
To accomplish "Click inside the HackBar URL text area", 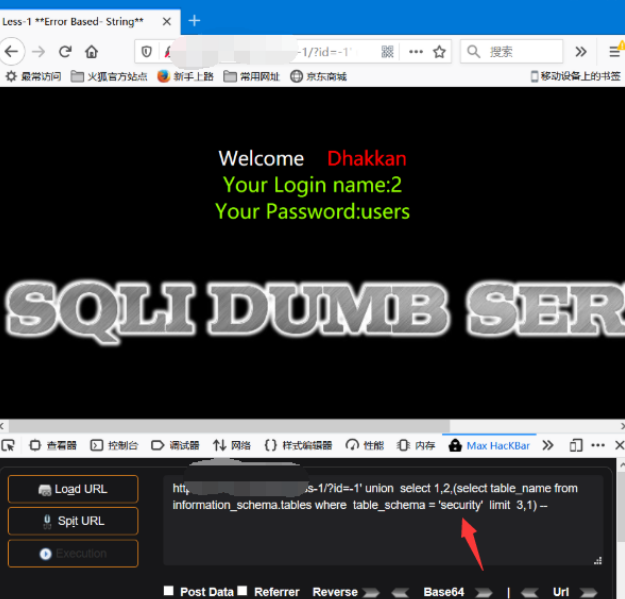I will [x=383, y=520].
